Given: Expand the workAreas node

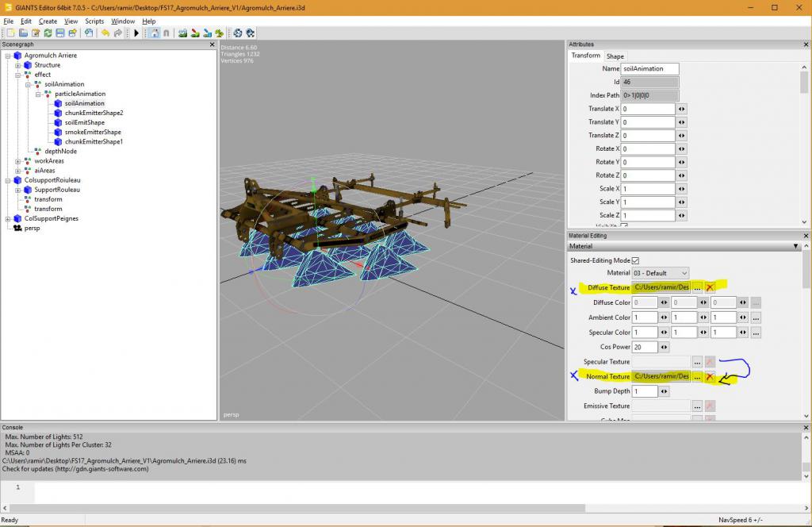Looking at the screenshot, I should [x=18, y=161].
